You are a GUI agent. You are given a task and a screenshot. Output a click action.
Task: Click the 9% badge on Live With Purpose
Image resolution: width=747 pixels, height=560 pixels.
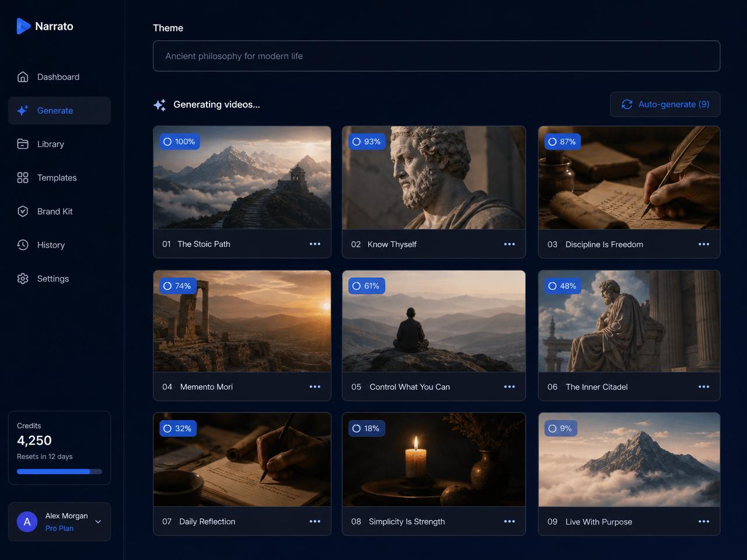[x=561, y=428]
